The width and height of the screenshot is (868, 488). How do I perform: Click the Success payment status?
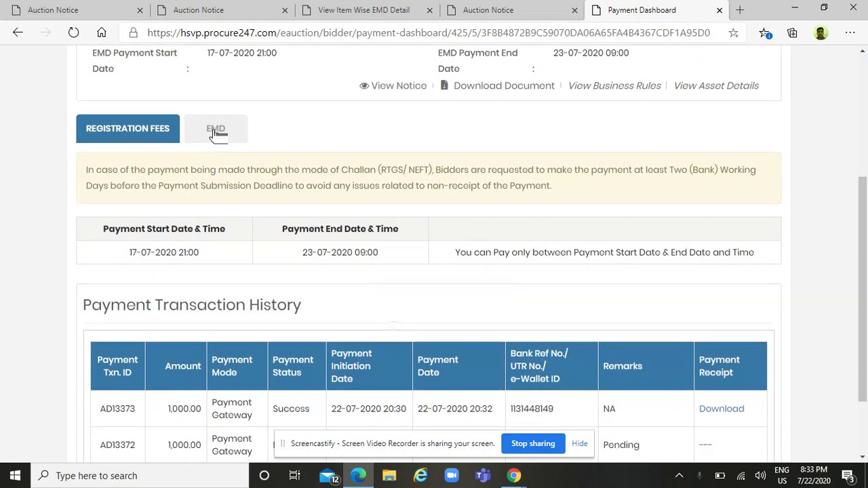click(291, 409)
